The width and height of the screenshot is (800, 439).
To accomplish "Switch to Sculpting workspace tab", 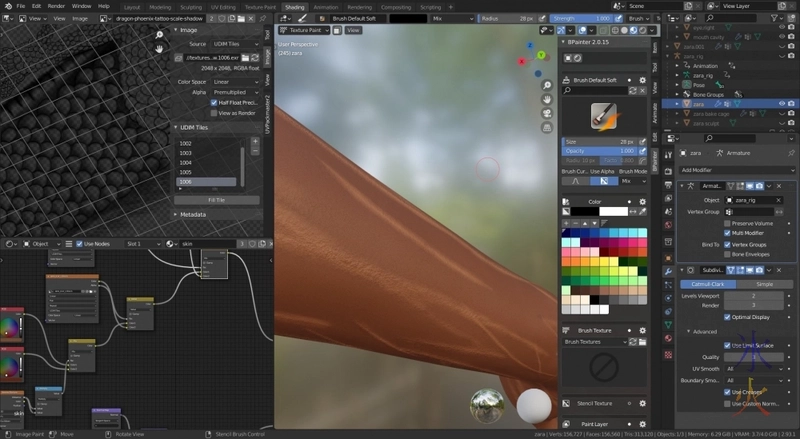I will point(191,7).
